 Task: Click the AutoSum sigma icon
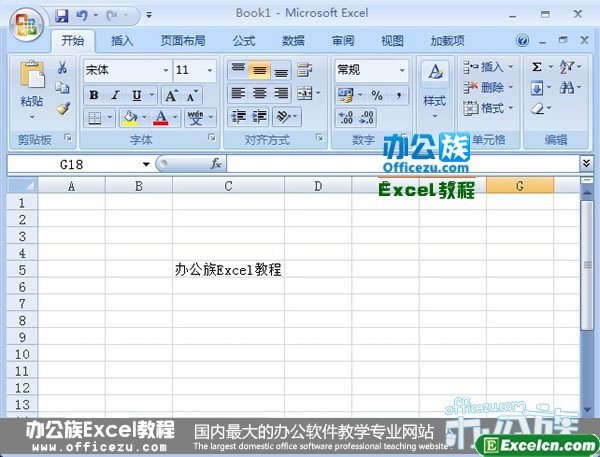(x=537, y=67)
